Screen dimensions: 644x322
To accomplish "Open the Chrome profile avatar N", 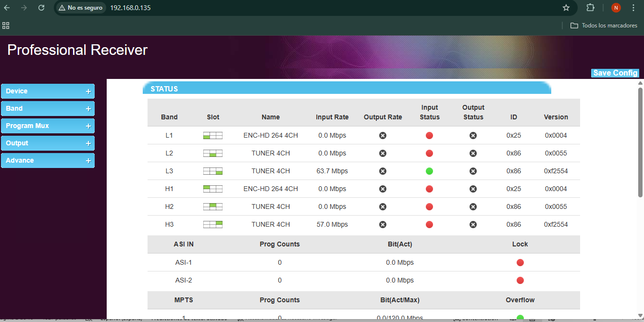I will (x=616, y=8).
